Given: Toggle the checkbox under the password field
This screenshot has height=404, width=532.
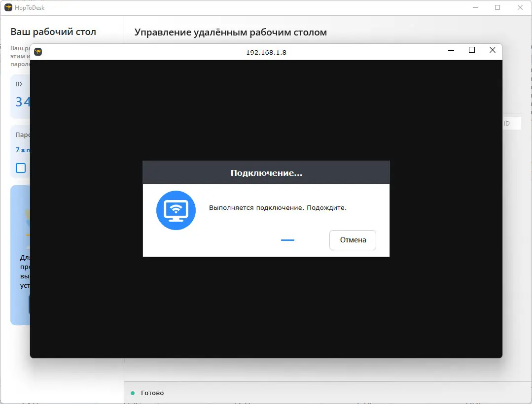Looking at the screenshot, I should (x=21, y=168).
